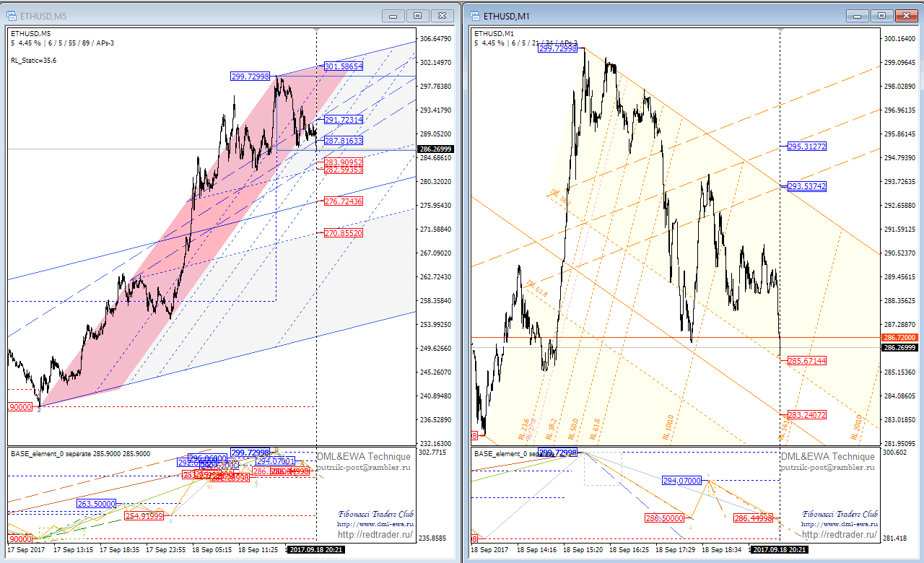This screenshot has width=924, height=563.
Task: Close the ETHUSD,M1 chart window
Action: pos(905,15)
